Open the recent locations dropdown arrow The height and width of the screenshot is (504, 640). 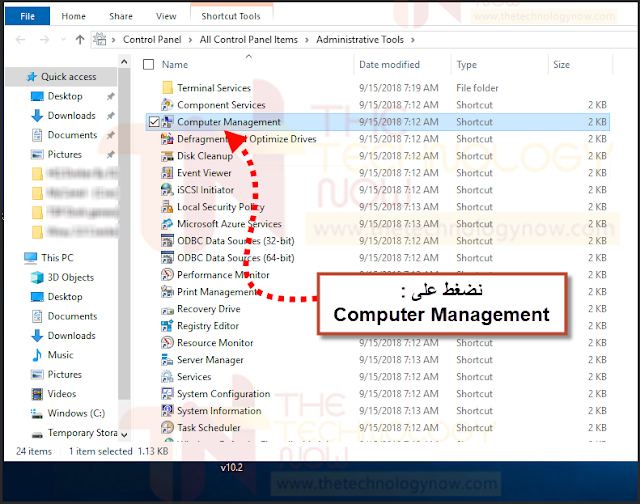click(x=63, y=40)
